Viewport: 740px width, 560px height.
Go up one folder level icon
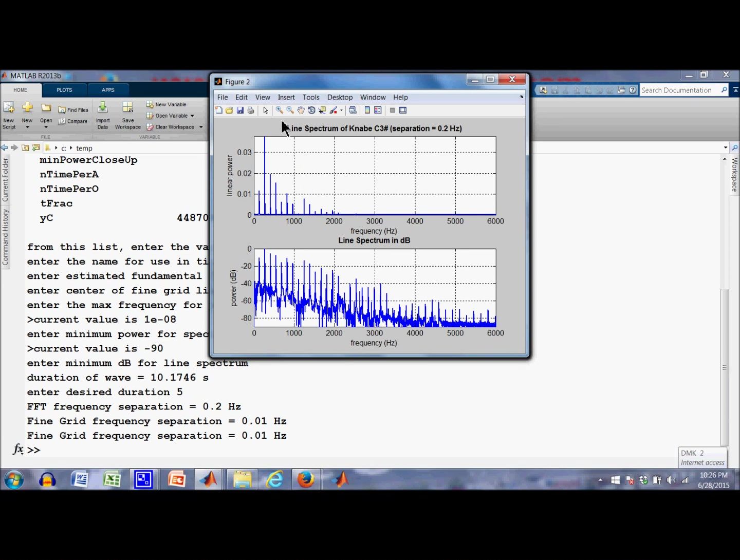pyautogui.click(x=25, y=148)
